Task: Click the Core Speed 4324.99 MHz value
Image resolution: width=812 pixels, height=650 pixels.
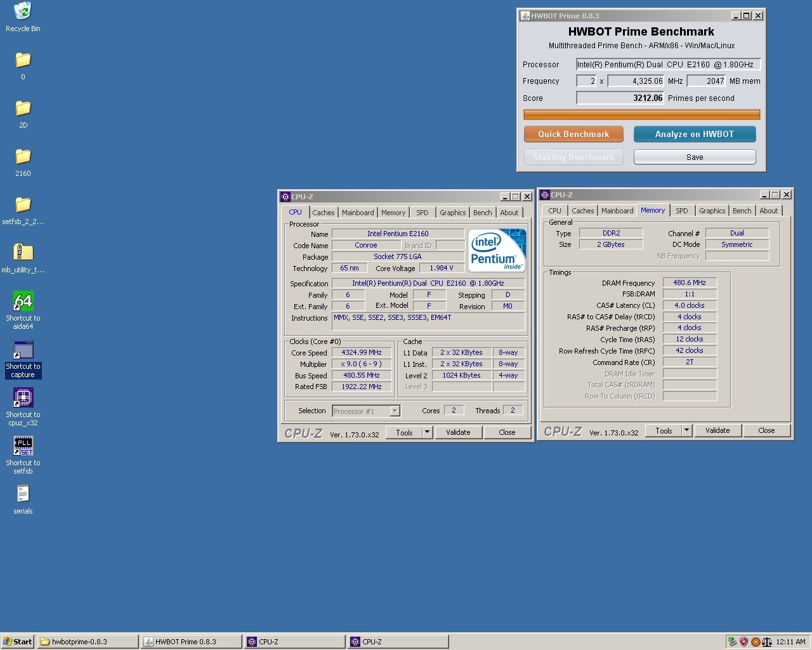Action: click(362, 352)
